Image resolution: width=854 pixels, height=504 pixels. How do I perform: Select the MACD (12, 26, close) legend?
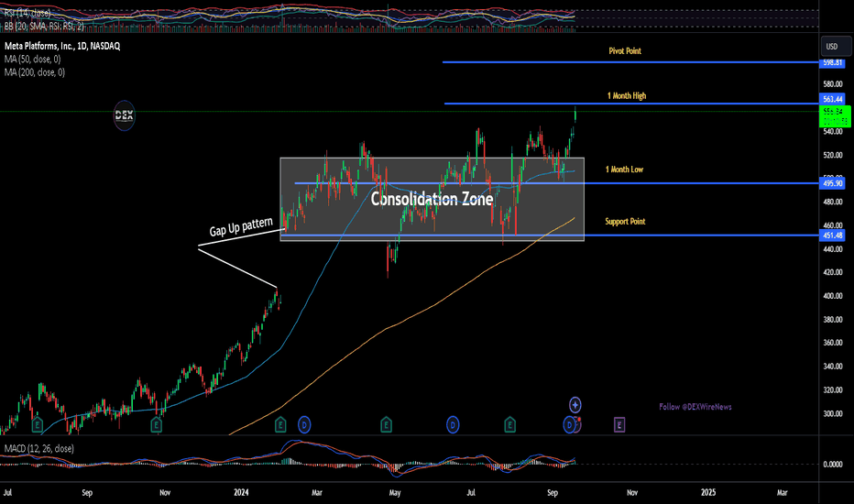coord(39,448)
